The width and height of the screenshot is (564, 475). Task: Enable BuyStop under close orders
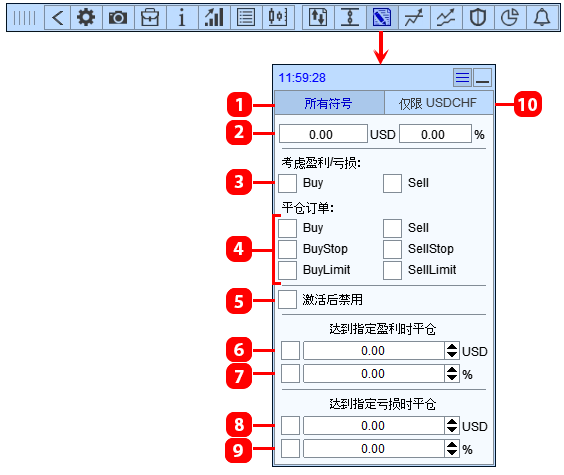[287, 249]
